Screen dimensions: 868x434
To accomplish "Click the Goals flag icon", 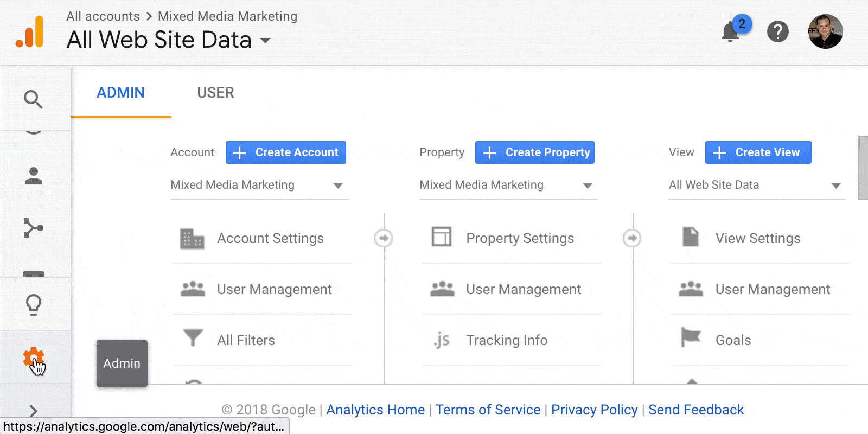I will pos(691,337).
